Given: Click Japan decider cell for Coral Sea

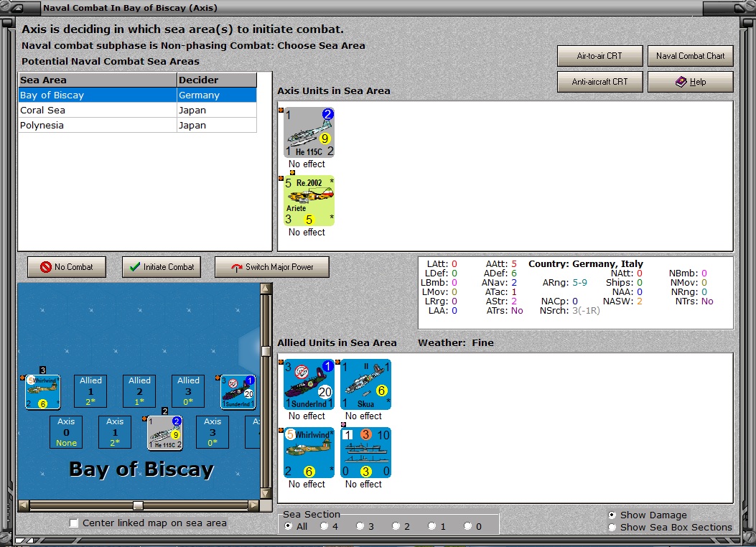Looking at the screenshot, I should click(x=217, y=110).
